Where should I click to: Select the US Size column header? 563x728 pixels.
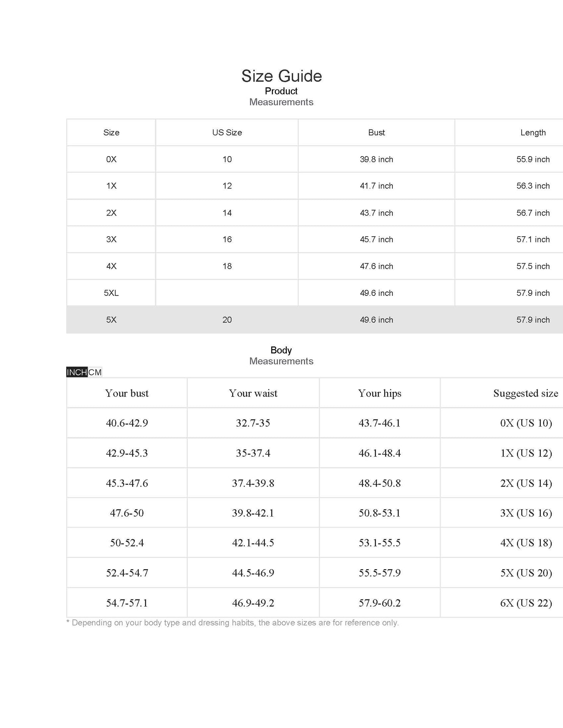(227, 132)
